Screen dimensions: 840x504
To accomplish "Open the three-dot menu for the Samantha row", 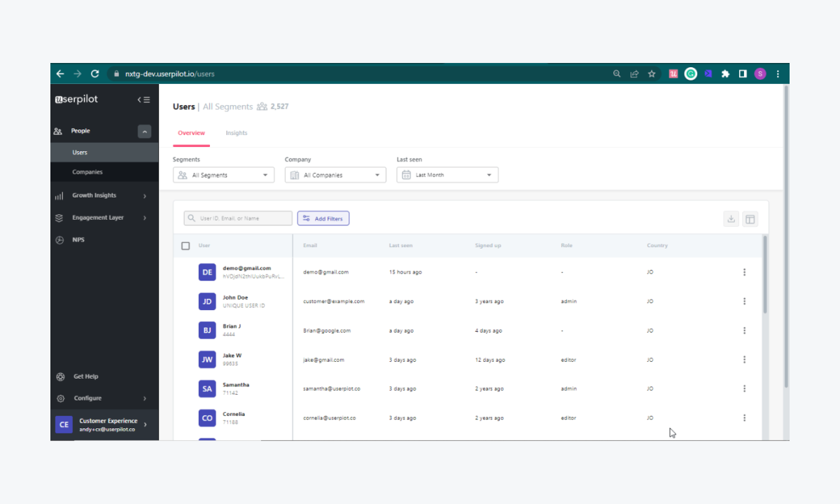I will click(744, 388).
